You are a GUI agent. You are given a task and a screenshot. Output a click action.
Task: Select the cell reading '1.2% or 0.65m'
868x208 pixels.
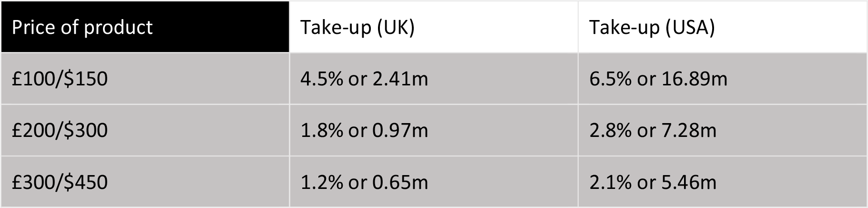(364, 182)
